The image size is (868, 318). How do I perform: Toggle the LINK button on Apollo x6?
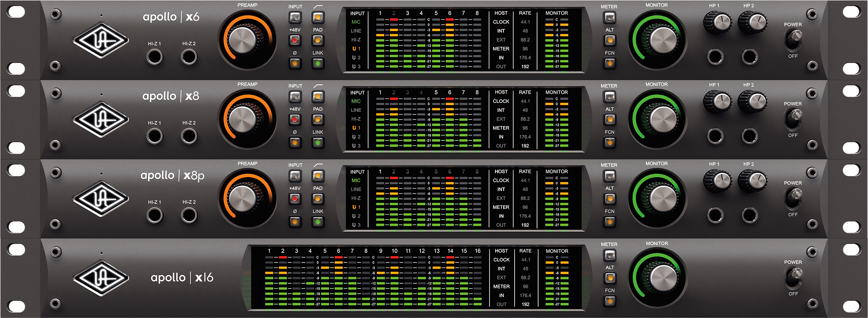coord(318,63)
